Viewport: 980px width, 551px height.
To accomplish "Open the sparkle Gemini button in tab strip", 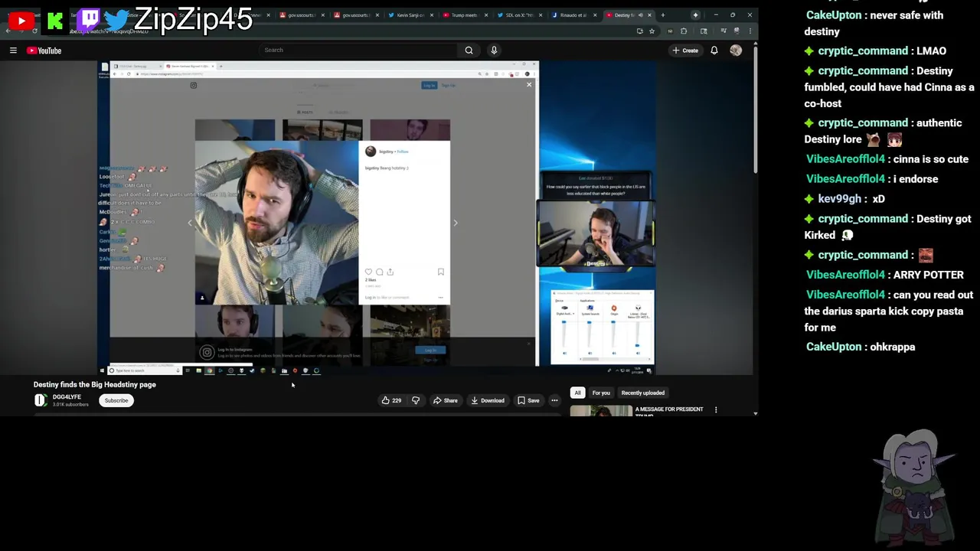I will 695,15.
